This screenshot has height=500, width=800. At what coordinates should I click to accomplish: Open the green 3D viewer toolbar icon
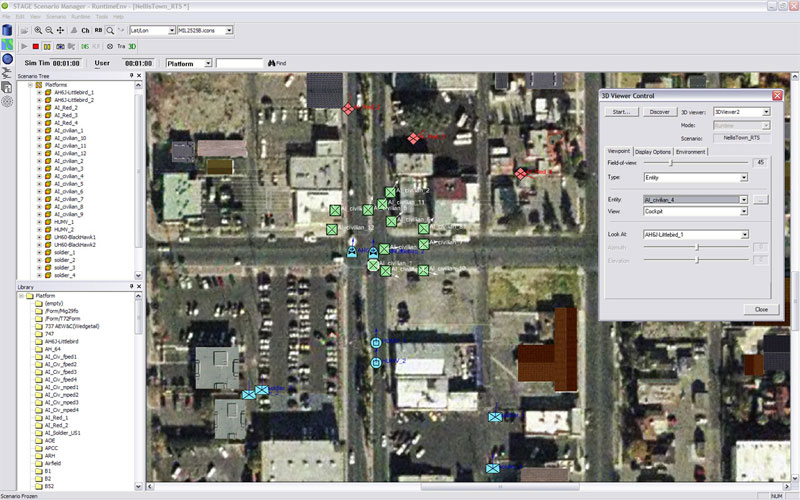coord(132,46)
